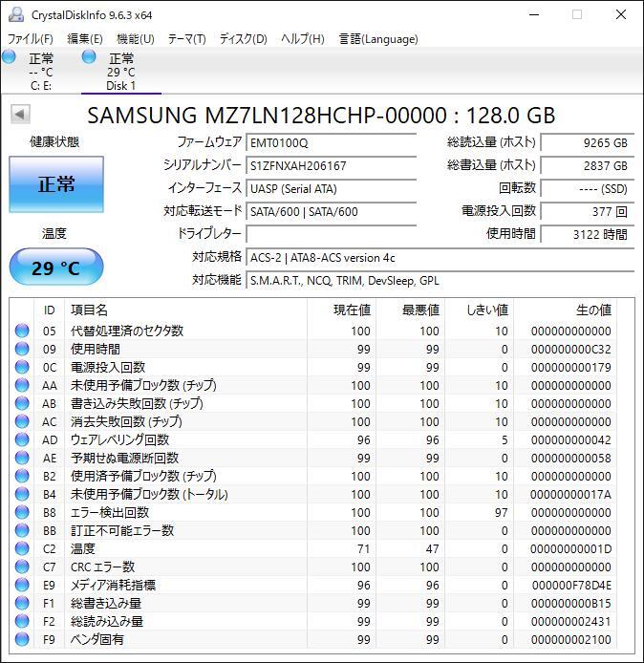Select the row 予期せぬ電源断回数
This screenshot has height=663, width=644.
313,458
